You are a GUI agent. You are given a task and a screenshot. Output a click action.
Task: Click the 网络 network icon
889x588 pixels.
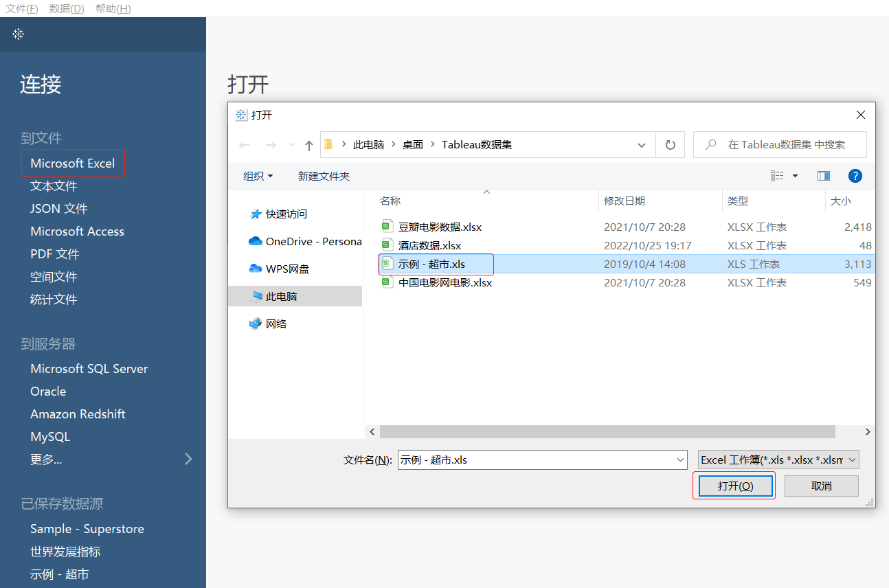pos(256,324)
